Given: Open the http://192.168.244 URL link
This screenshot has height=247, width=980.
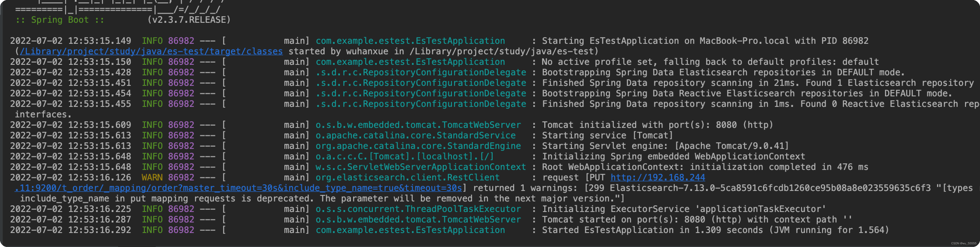Looking at the screenshot, I should point(657,177).
